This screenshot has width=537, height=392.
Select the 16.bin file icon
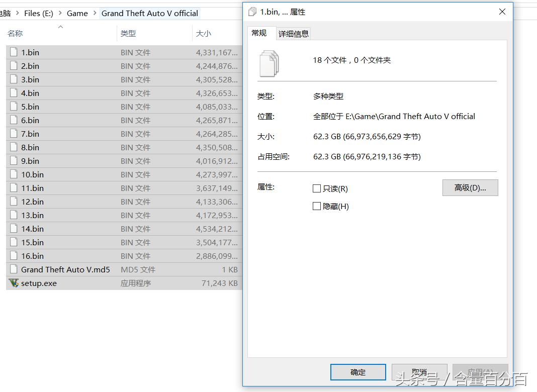coord(14,256)
